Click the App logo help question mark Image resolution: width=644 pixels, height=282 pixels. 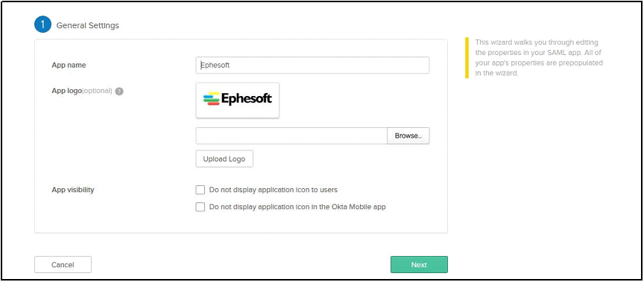[x=119, y=92]
